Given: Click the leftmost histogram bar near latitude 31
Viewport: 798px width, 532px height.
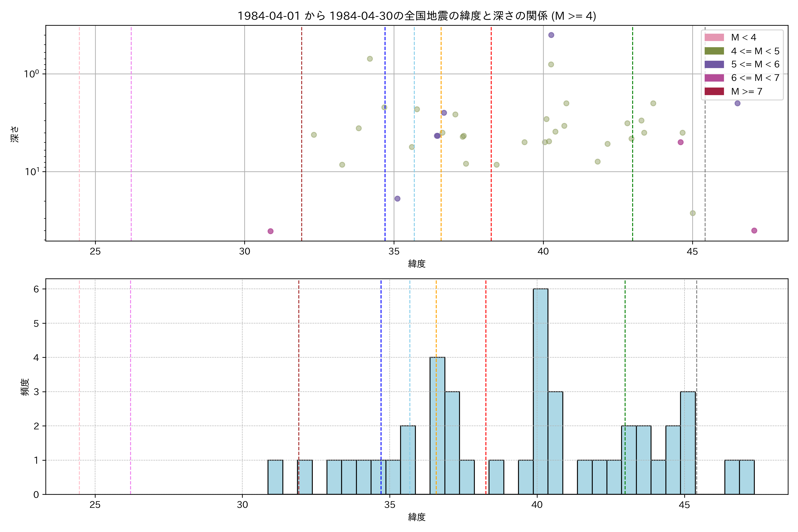Looking at the screenshot, I should [x=275, y=477].
